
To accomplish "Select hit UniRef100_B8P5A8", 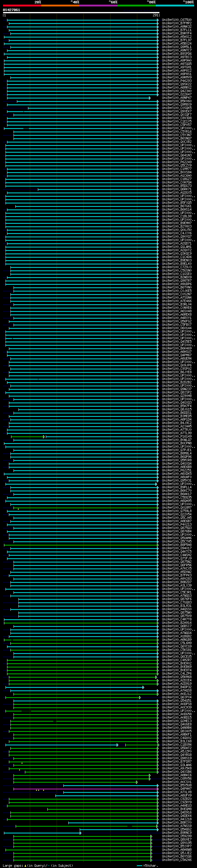I will (177, 545).
